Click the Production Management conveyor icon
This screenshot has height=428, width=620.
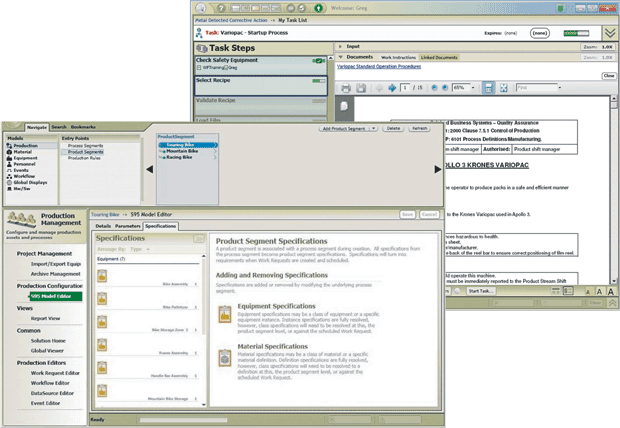[22, 219]
